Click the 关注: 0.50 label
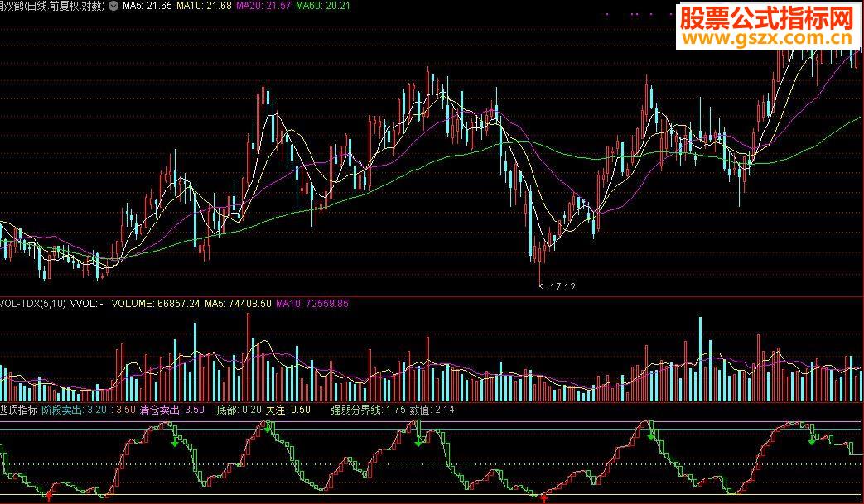 click(x=287, y=410)
